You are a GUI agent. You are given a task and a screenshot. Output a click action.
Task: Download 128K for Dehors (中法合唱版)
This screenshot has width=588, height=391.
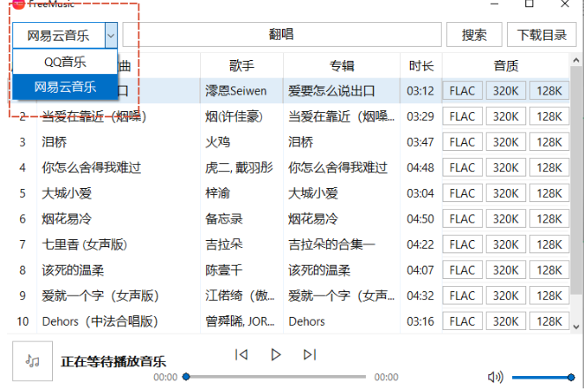(x=549, y=321)
